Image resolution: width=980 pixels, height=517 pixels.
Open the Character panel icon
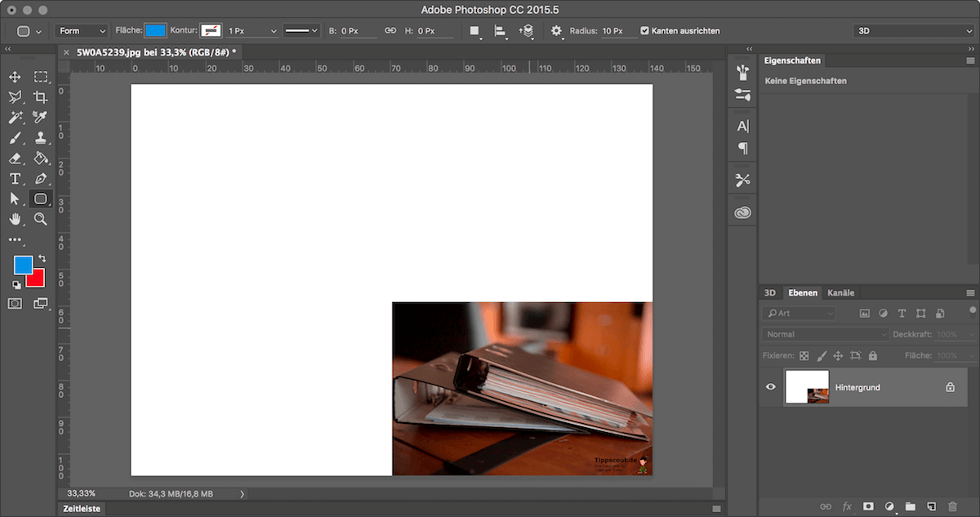point(742,126)
